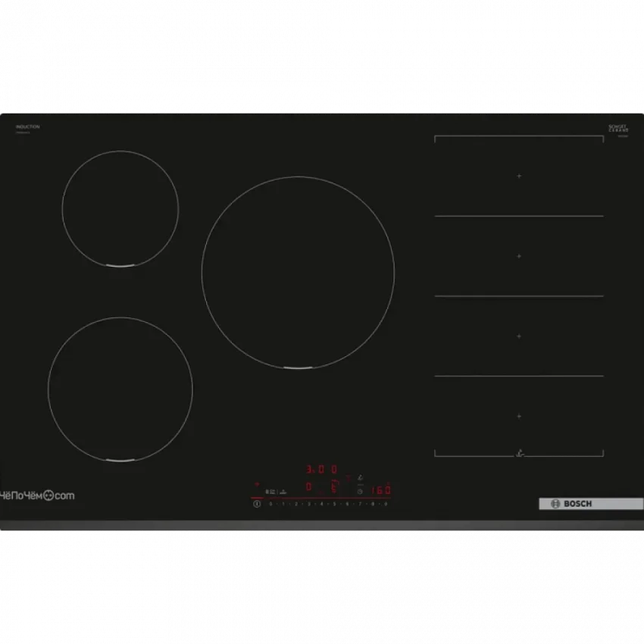The width and height of the screenshot is (644, 644).
Task: Select power level 5 on the slider
Action: click(x=334, y=504)
